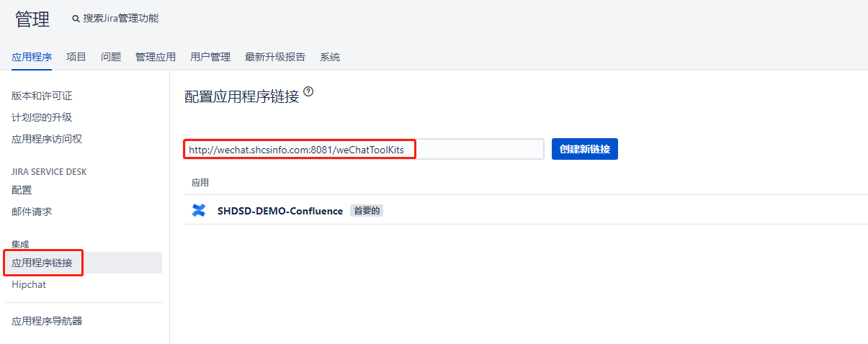Select the 管理应用 tab
Image resolution: width=868 pixels, height=344 pixels.
click(x=156, y=57)
